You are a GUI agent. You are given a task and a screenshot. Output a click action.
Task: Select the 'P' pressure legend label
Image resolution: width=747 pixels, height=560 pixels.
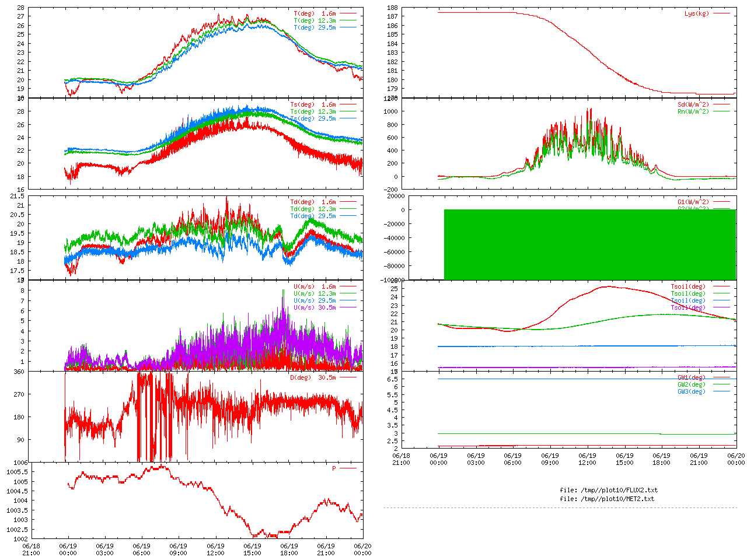334,468
